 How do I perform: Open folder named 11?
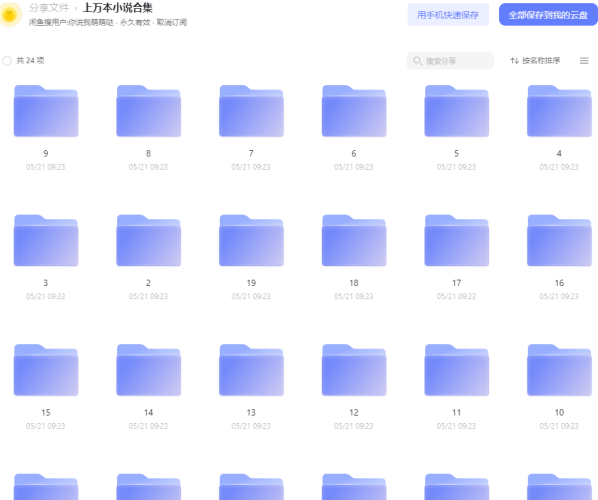tap(457, 370)
